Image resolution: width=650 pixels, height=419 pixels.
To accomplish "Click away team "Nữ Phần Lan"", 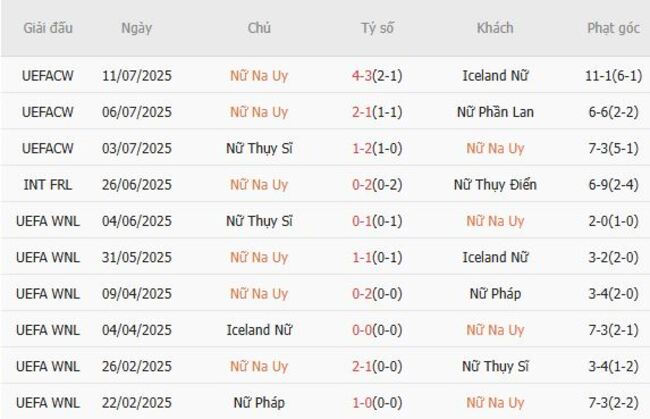I will 494,112.
